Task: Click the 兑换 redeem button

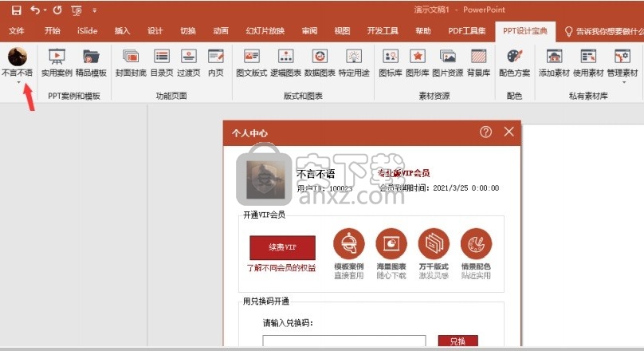Action: pyautogui.click(x=458, y=341)
